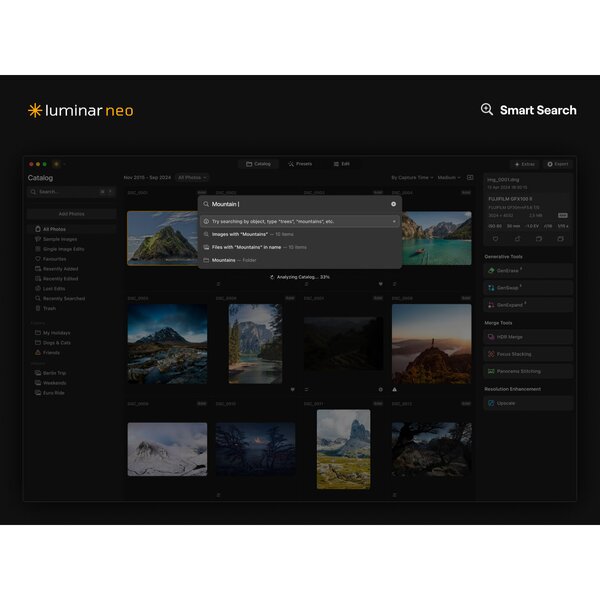
Task: Open the Extras menu
Action: (x=525, y=164)
